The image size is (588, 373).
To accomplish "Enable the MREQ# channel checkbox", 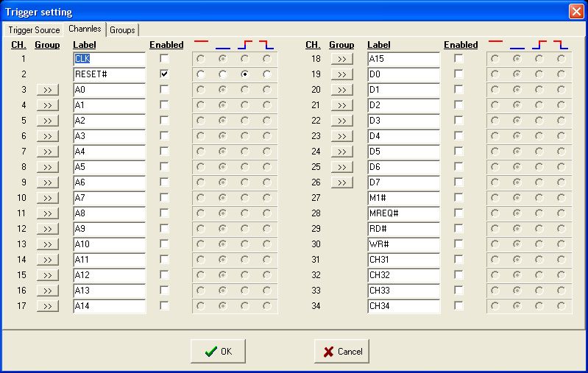I will [458, 213].
